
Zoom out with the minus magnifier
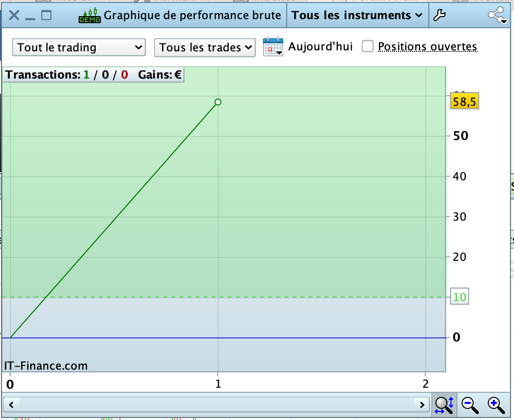(470, 405)
